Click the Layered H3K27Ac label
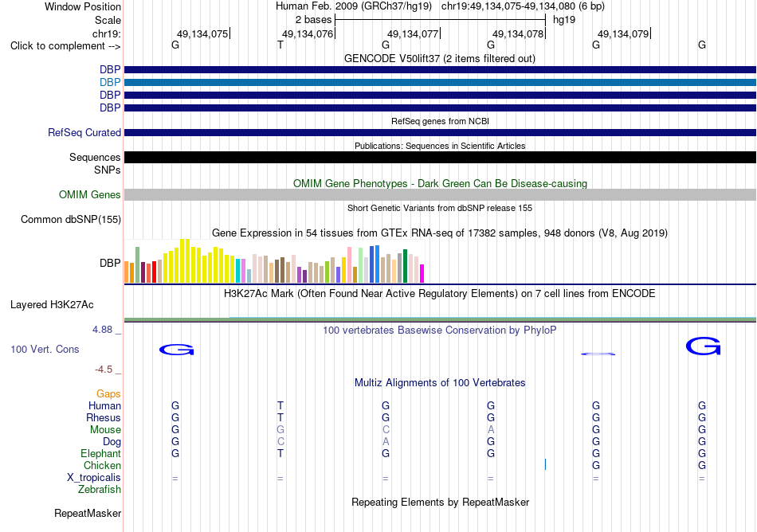This screenshot has height=532, width=757. pyautogui.click(x=52, y=305)
